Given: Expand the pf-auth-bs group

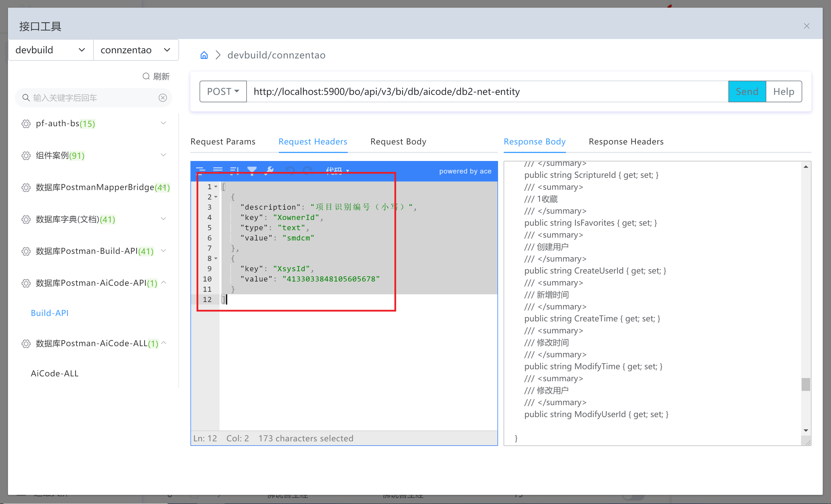Looking at the screenshot, I should coord(164,123).
